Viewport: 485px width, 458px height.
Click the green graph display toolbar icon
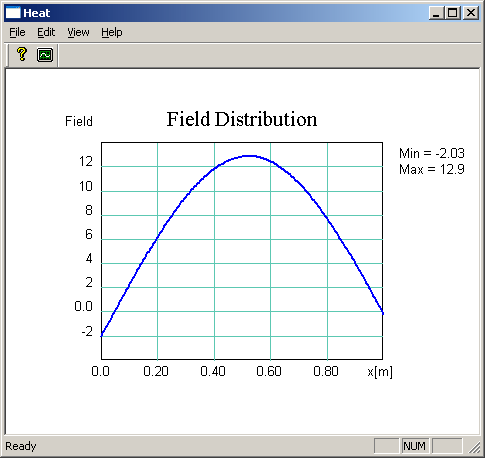pyautogui.click(x=45, y=55)
